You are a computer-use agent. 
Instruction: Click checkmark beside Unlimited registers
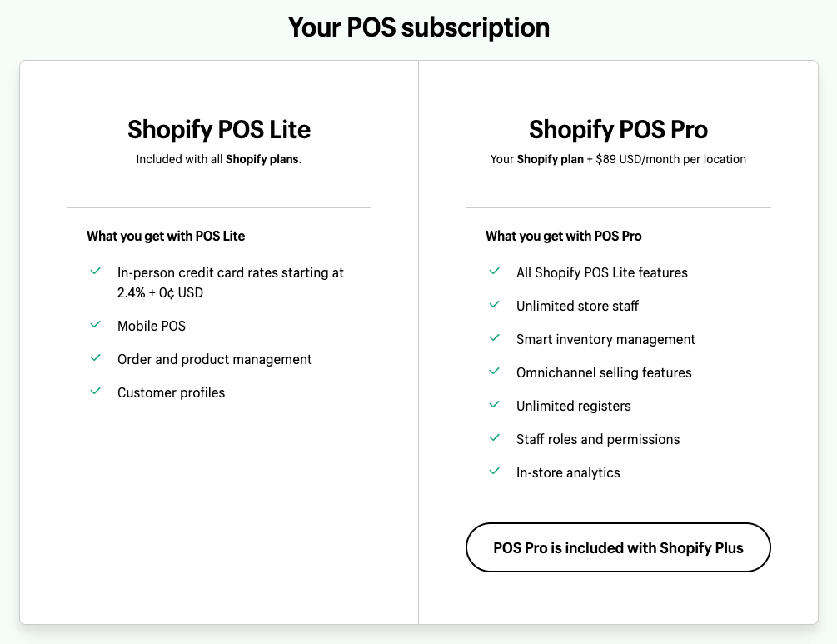pos(495,405)
